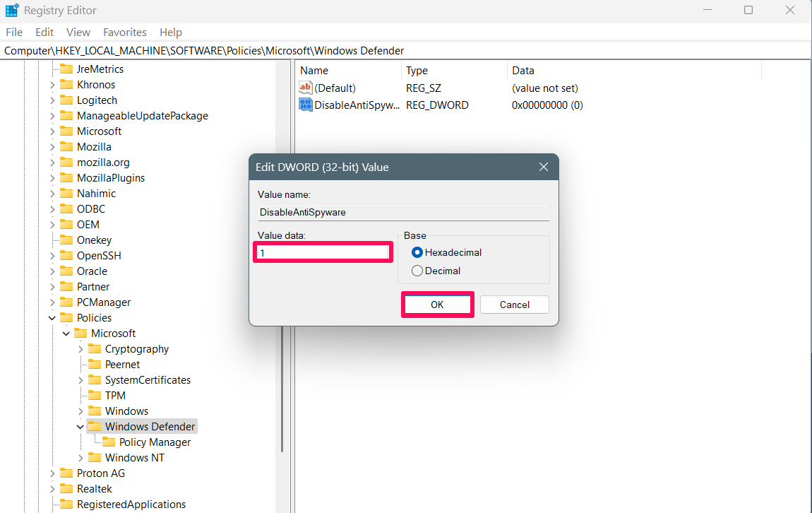Maximize the Registry Editor window
The height and width of the screenshot is (513, 812).
coord(748,10)
